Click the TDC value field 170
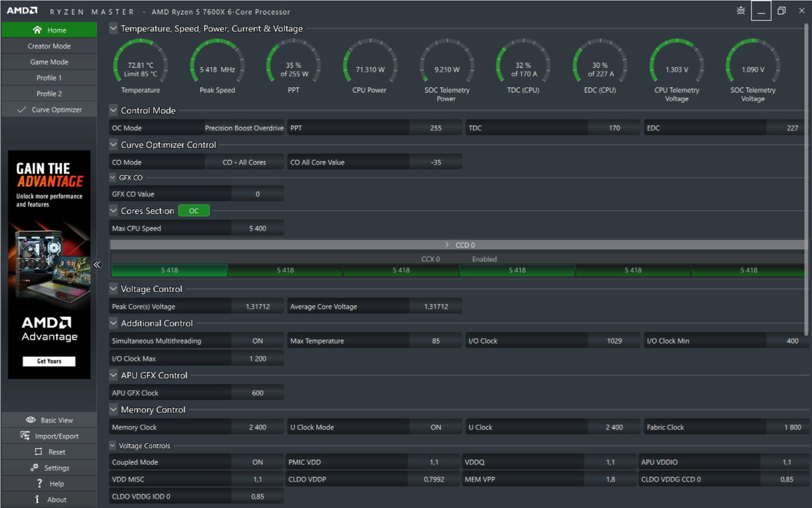The width and height of the screenshot is (812, 508). click(x=614, y=128)
